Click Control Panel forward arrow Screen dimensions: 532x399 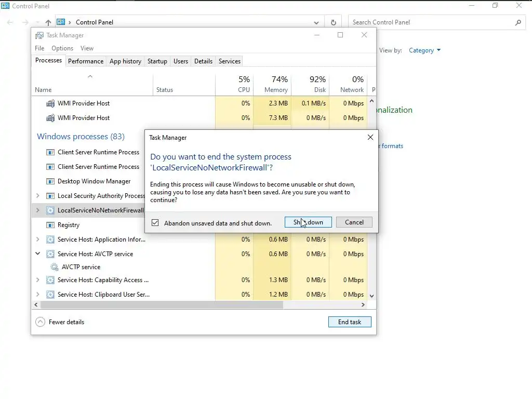tap(25, 22)
